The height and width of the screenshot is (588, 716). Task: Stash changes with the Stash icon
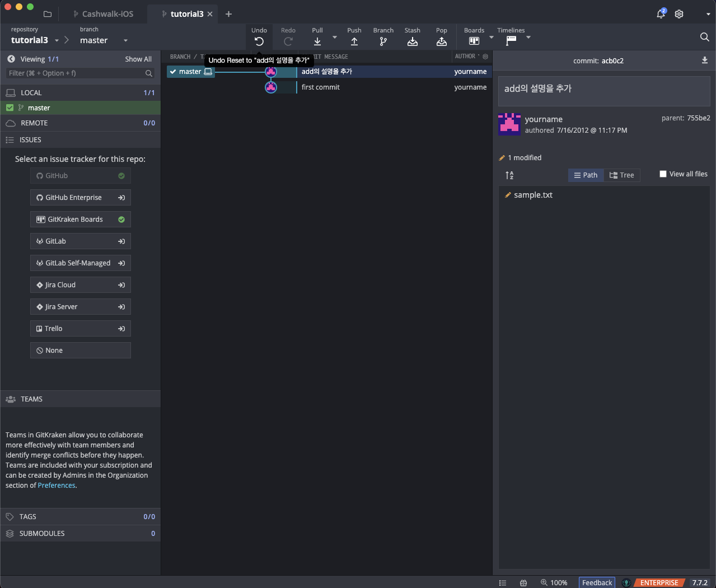pos(413,41)
